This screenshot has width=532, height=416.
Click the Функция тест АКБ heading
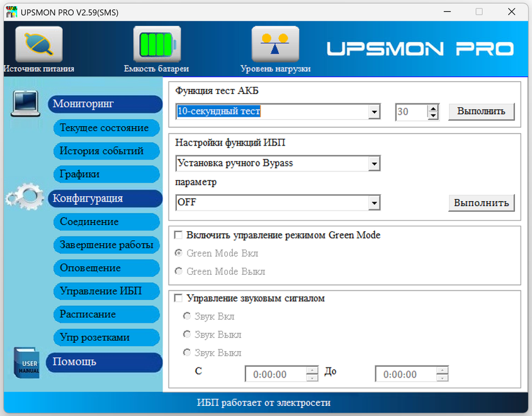pos(217,91)
